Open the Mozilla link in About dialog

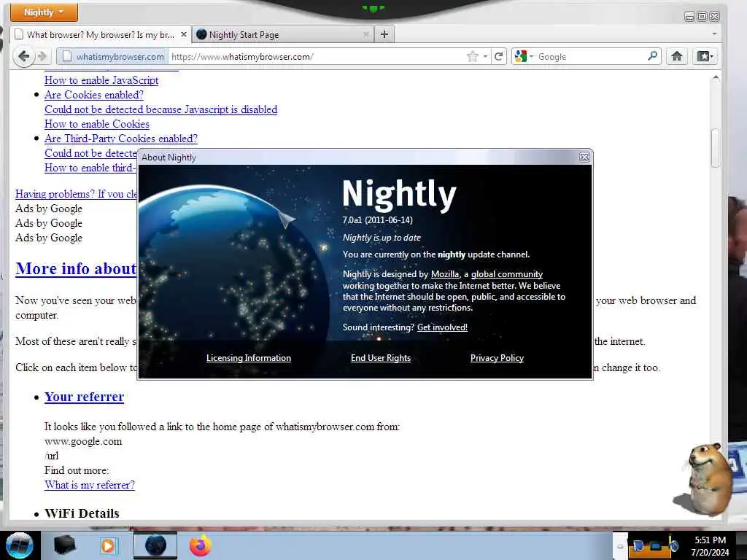coord(445,274)
